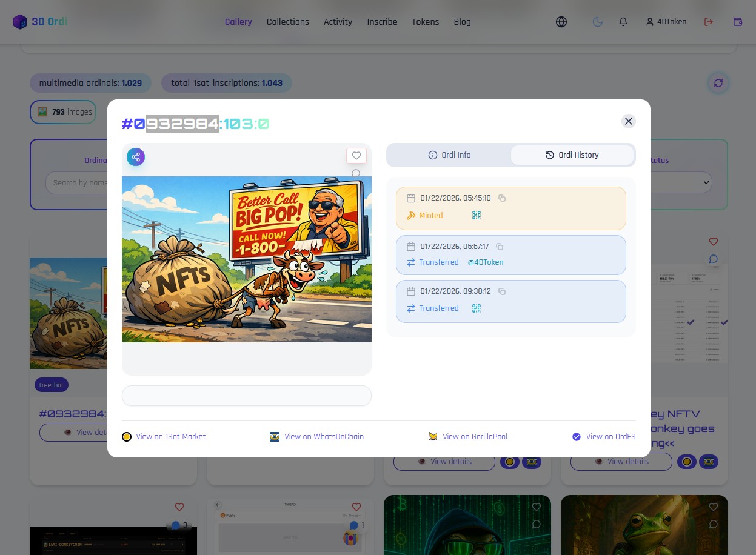Switch to the Ordi Info tab
Viewport: 756px width, 555px height.
click(449, 155)
